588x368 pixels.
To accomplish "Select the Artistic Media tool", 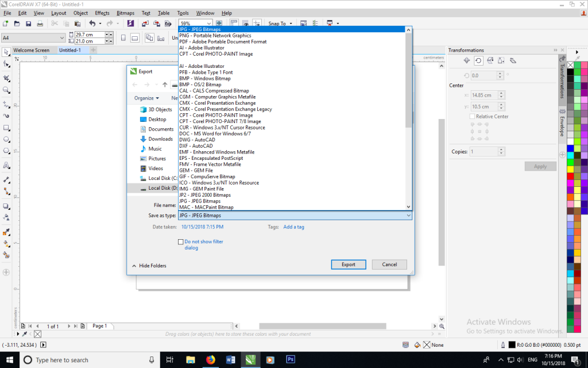I will click(x=6, y=116).
